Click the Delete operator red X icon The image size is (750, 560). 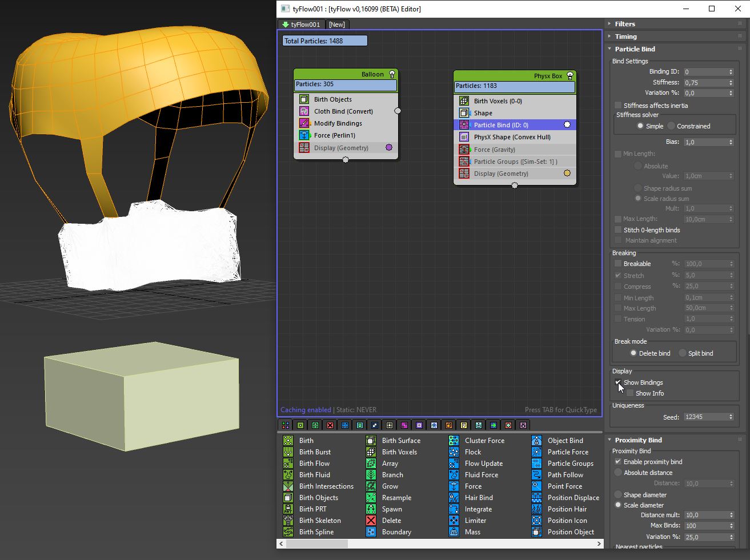(371, 521)
